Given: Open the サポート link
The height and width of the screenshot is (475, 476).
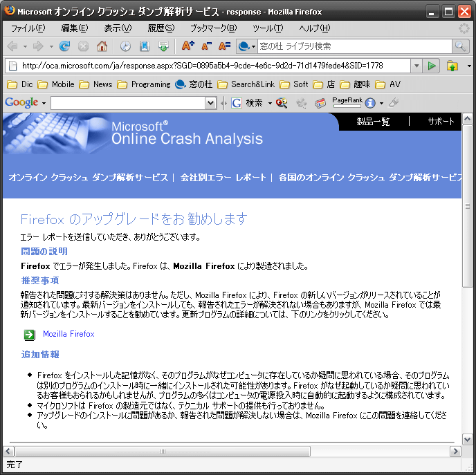Looking at the screenshot, I should click(441, 122).
